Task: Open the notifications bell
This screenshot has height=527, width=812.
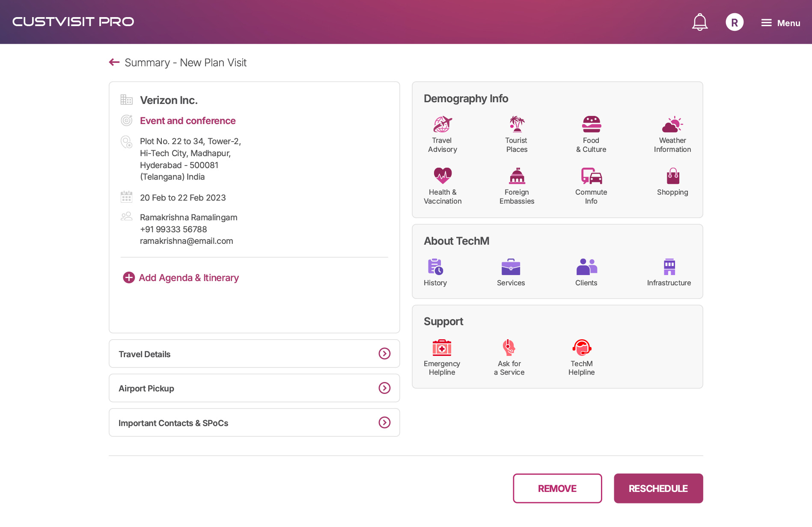Action: [x=699, y=22]
